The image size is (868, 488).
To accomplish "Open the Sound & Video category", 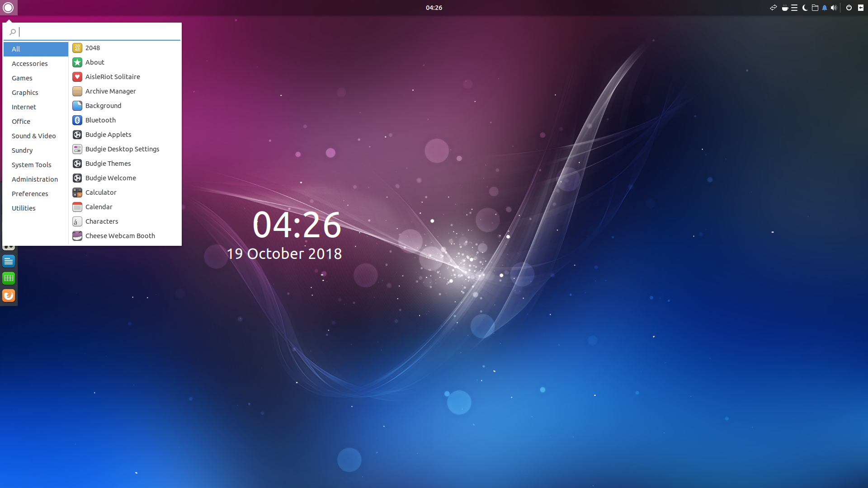I will (x=36, y=136).
